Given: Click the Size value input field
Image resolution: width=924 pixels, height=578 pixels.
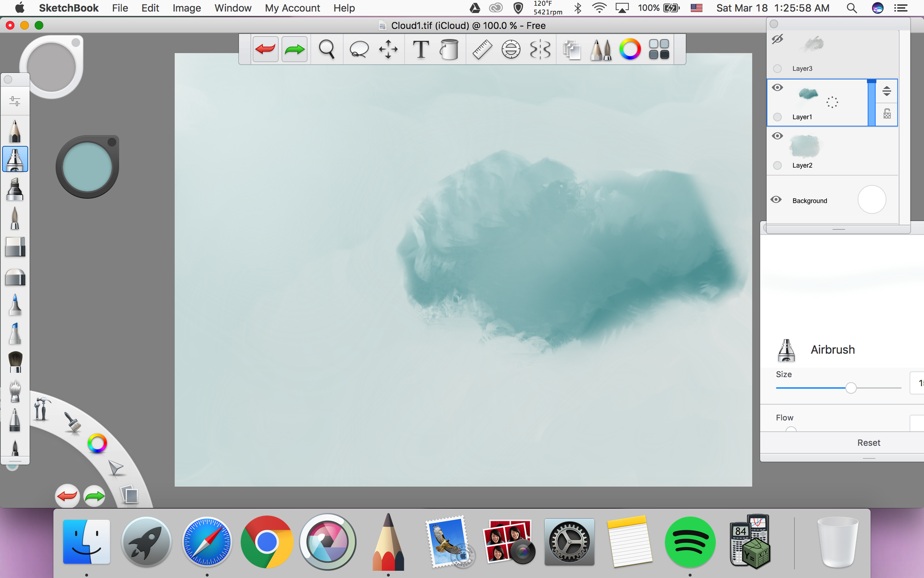Looking at the screenshot, I should point(917,383).
